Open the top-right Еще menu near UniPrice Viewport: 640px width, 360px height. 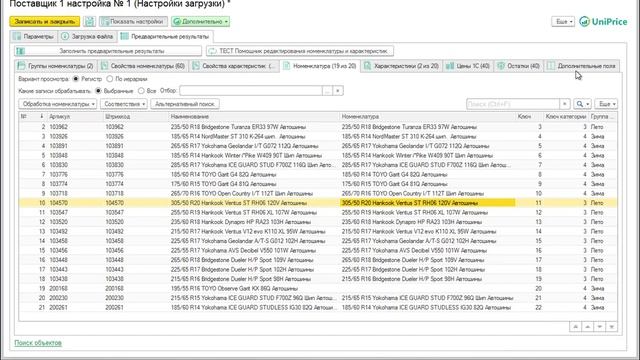(563, 21)
